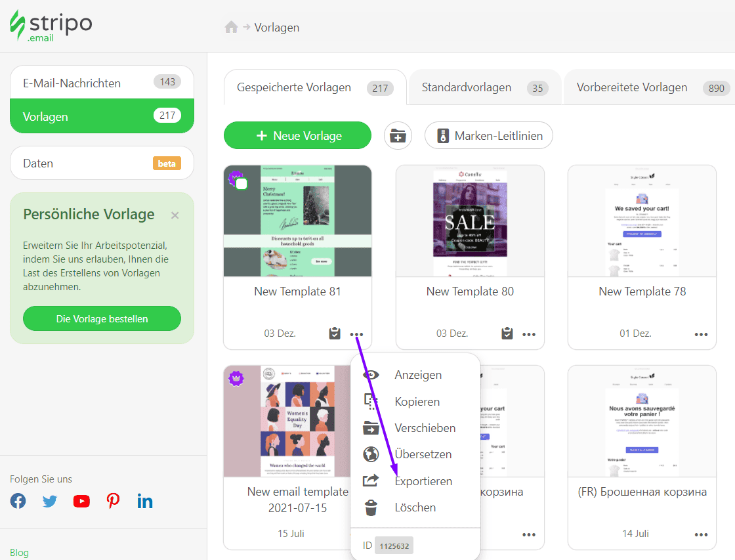
Task: Toggle the selection checkbox on New Template 81
Action: click(x=241, y=184)
